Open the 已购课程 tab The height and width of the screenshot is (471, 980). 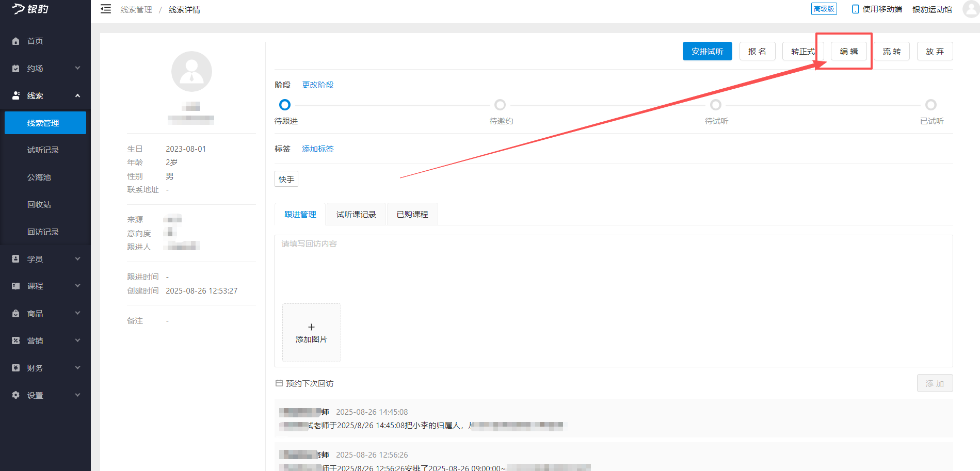pos(412,214)
